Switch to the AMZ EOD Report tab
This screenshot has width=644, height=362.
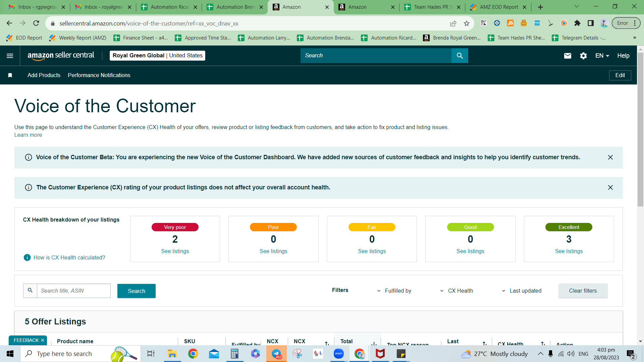point(498,7)
